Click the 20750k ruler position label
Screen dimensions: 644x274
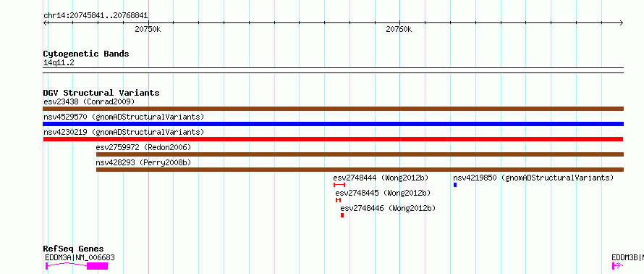[x=148, y=29]
